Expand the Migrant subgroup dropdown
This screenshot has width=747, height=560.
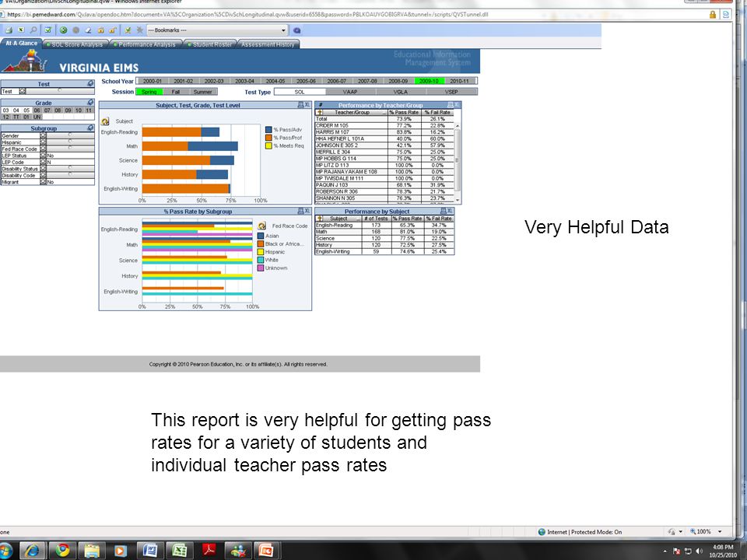click(43, 182)
